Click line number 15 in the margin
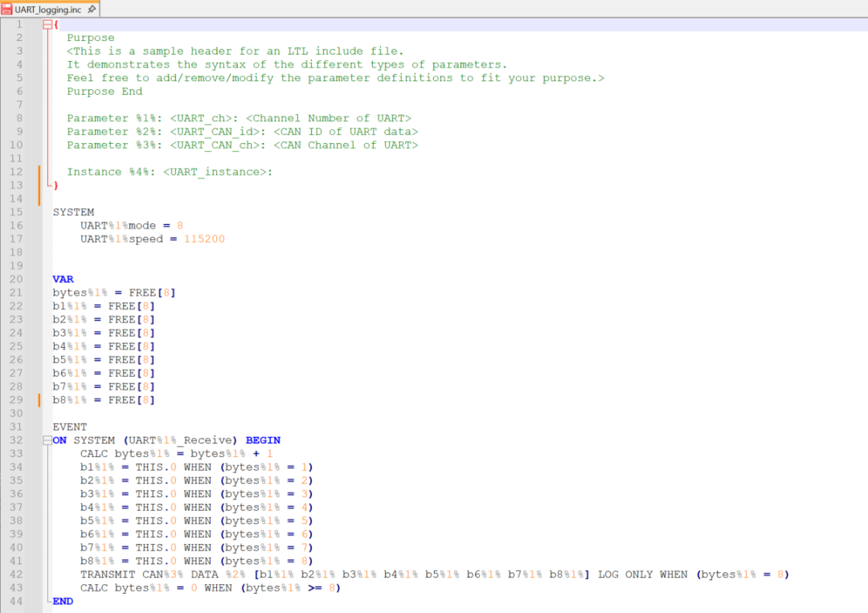This screenshot has width=868, height=613. tap(17, 212)
